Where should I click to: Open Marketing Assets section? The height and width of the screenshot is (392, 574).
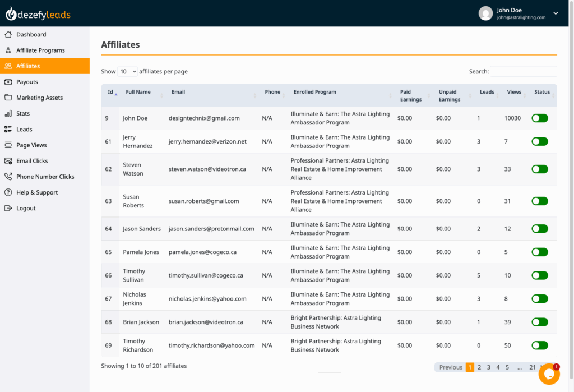pos(45,98)
